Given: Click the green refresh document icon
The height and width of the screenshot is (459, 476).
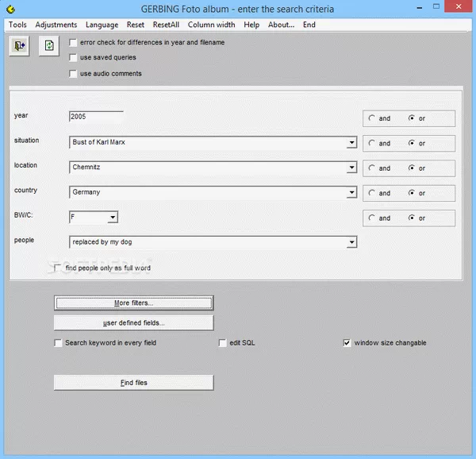Looking at the screenshot, I should point(49,47).
